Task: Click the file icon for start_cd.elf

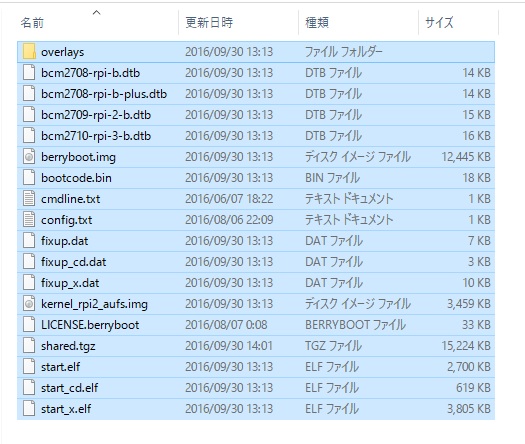Action: click(29, 388)
